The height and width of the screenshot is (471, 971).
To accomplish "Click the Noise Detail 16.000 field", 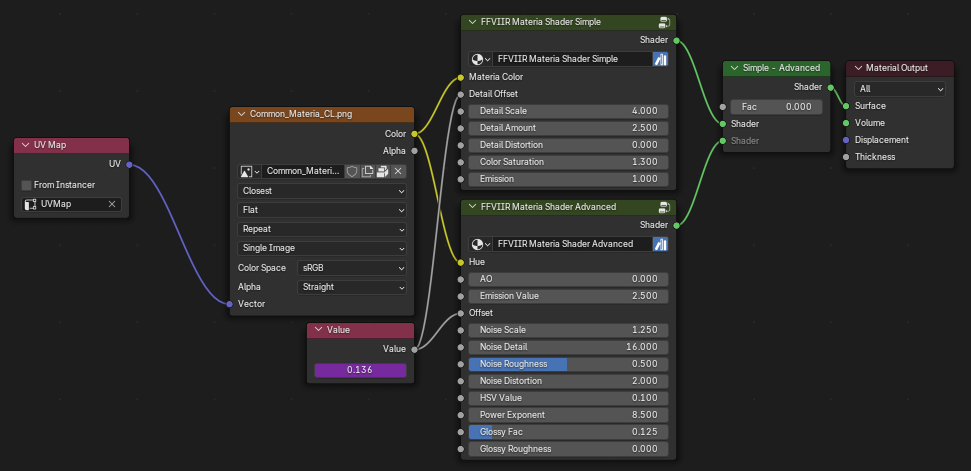I will point(568,347).
